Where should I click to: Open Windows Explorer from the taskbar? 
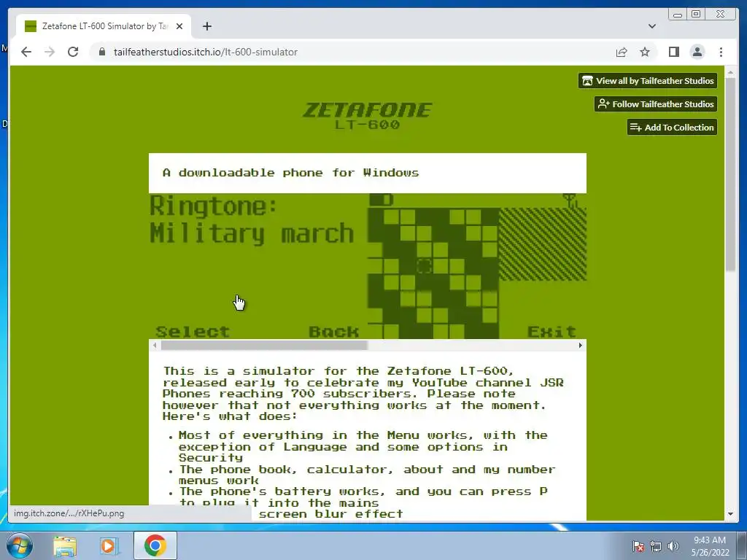click(x=65, y=545)
